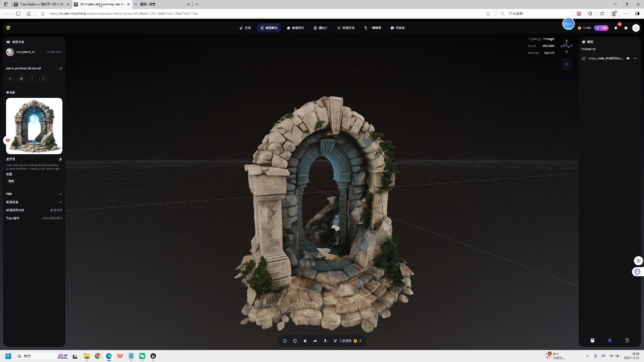Hide tripo_node with the eye icon
Viewport: 644px width, 362px height.
pos(628,58)
